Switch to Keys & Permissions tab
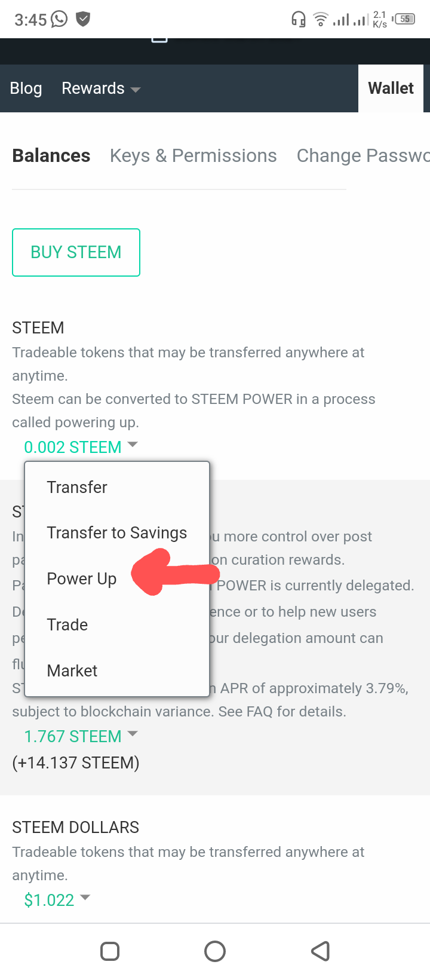Image resolution: width=430 pixels, height=980 pixels. 193,155
